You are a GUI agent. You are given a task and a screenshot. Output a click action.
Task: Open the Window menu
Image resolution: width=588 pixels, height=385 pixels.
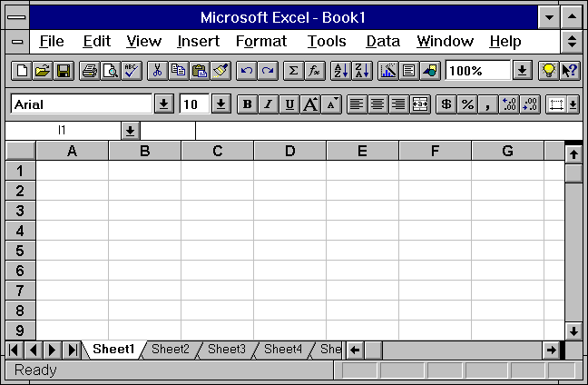click(446, 41)
